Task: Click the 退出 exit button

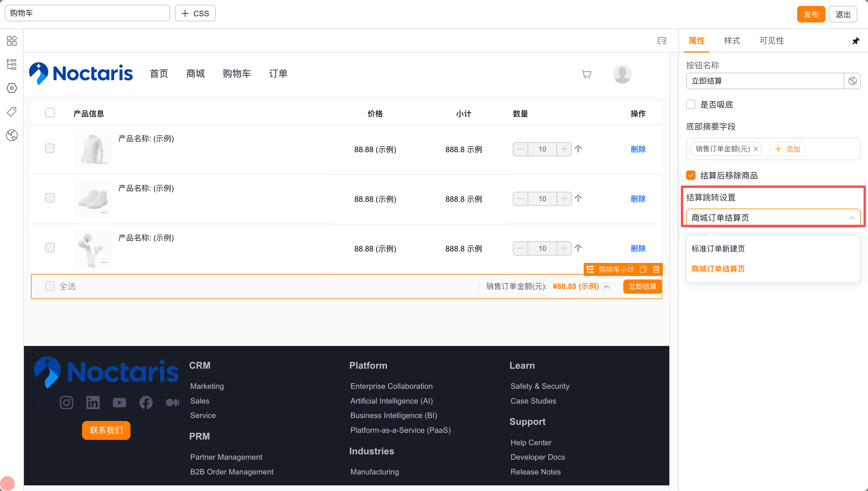Action: click(x=843, y=14)
